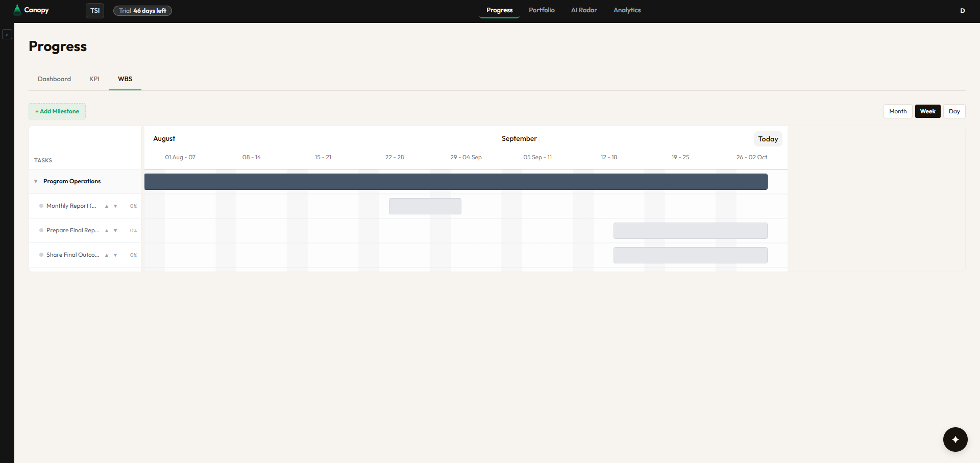Click the Monthly Report Gantt bar
Viewport: 980px width, 463px height.
point(425,206)
